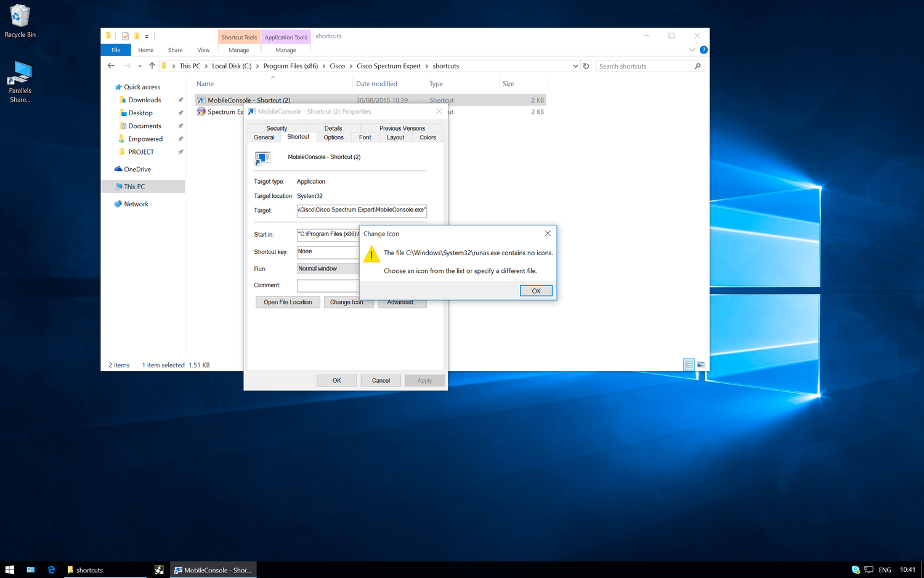Click the Properties quick access toolbar icon
Viewport: 924px width, 578px height.
125,36
